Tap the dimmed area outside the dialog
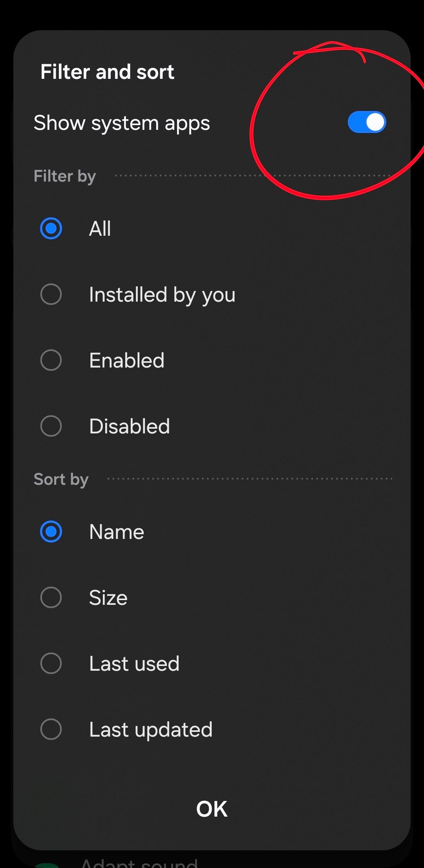 tap(212, 12)
